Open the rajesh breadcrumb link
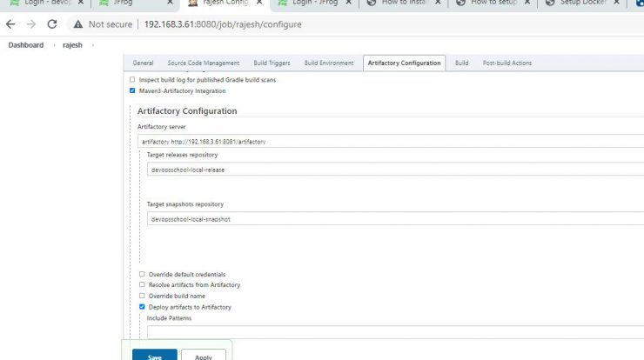644x360 pixels. 72,45
